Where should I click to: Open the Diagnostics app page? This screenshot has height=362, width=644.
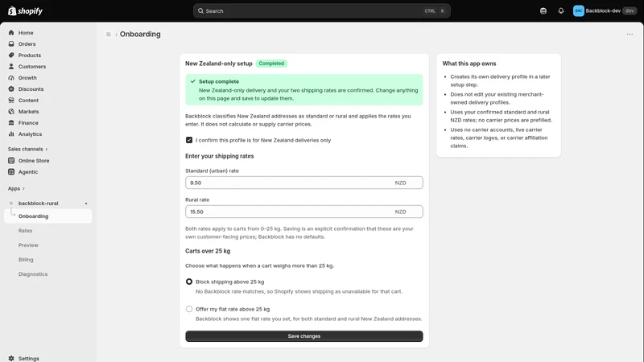click(x=33, y=274)
